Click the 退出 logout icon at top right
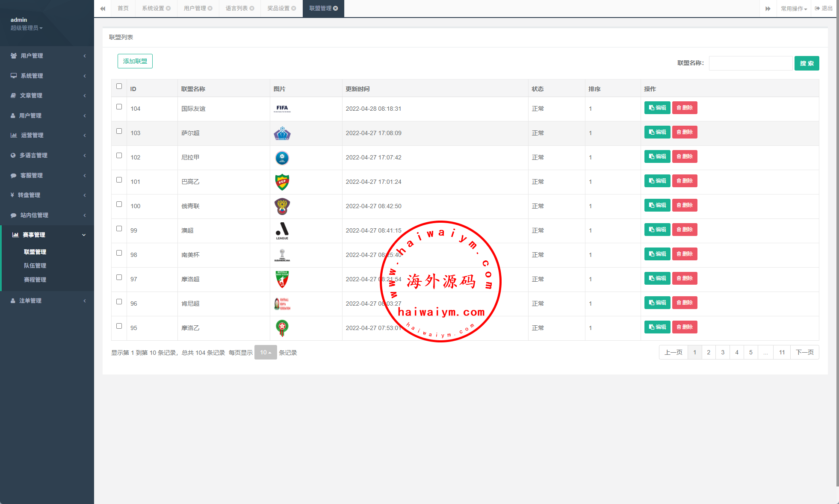 817,9
